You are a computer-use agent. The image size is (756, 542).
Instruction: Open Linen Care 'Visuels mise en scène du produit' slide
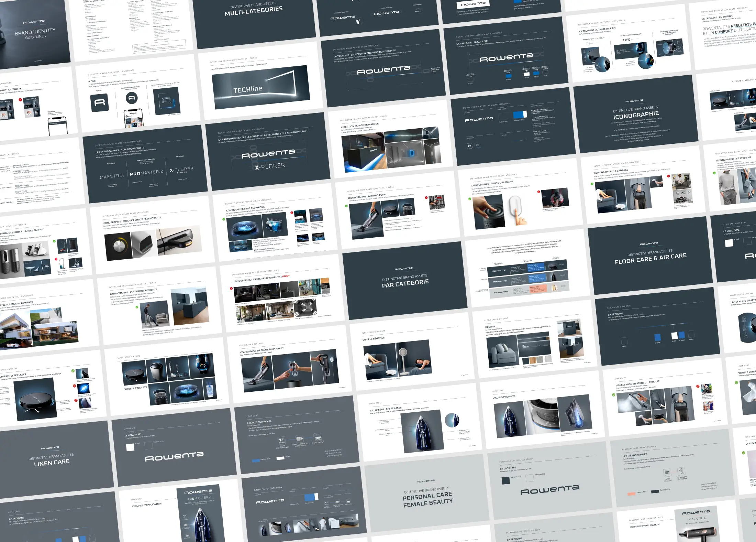[x=665, y=397]
